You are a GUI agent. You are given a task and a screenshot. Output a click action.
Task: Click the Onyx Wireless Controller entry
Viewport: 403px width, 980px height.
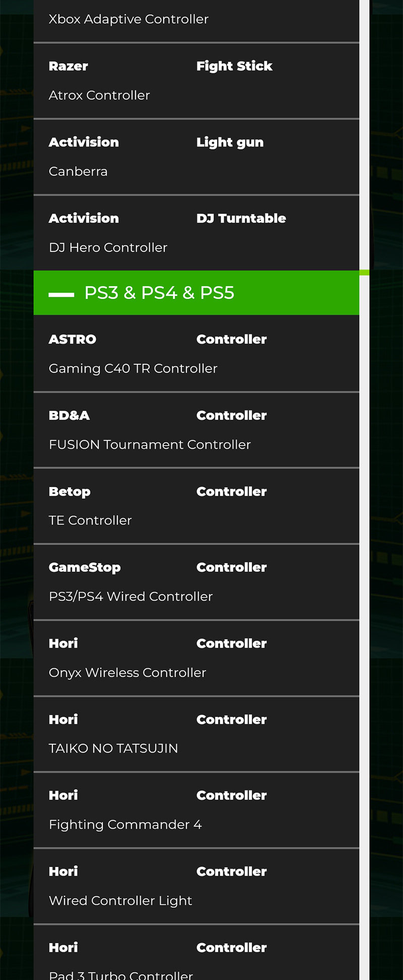127,673
